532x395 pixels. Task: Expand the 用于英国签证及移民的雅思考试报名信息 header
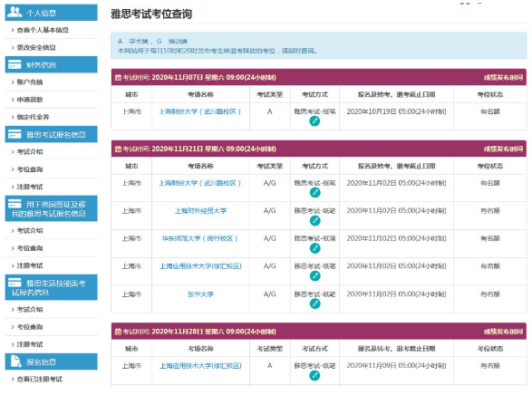tap(52, 208)
